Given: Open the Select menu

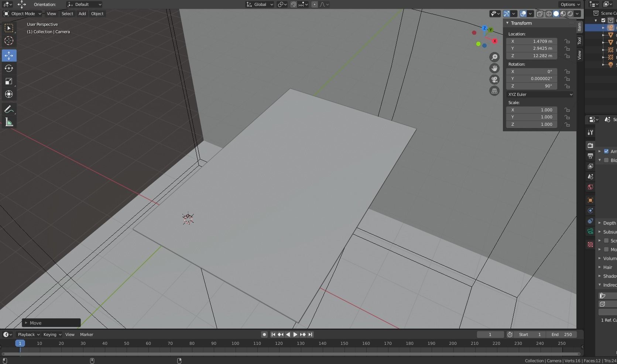Looking at the screenshot, I should [67, 14].
